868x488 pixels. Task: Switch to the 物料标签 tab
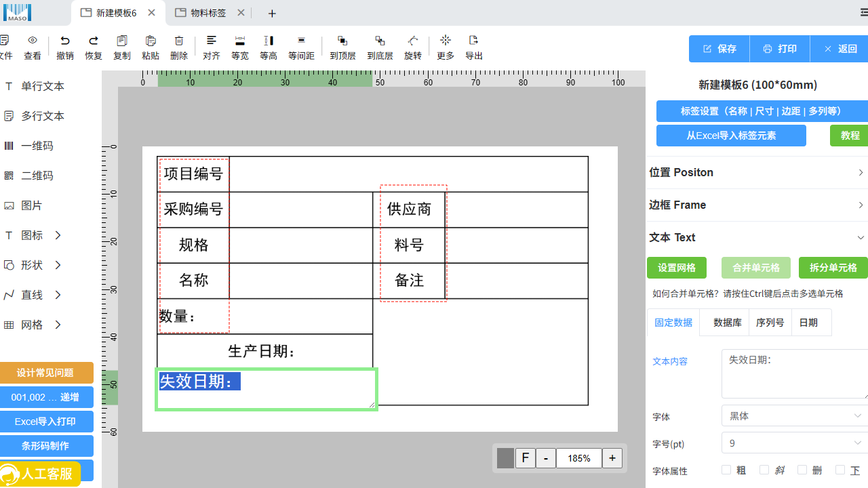coord(208,13)
